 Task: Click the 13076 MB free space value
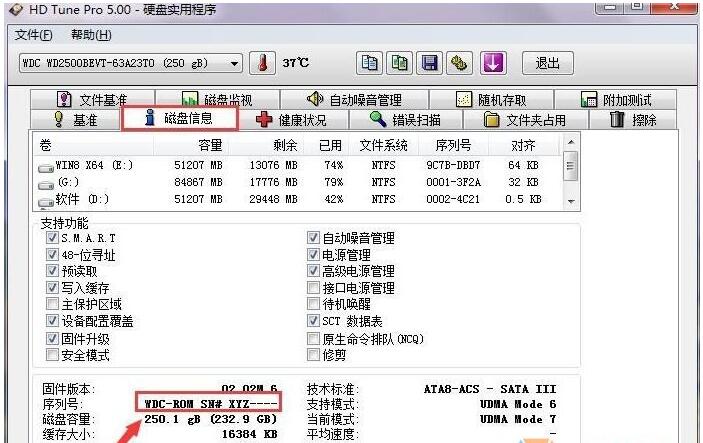(273, 165)
